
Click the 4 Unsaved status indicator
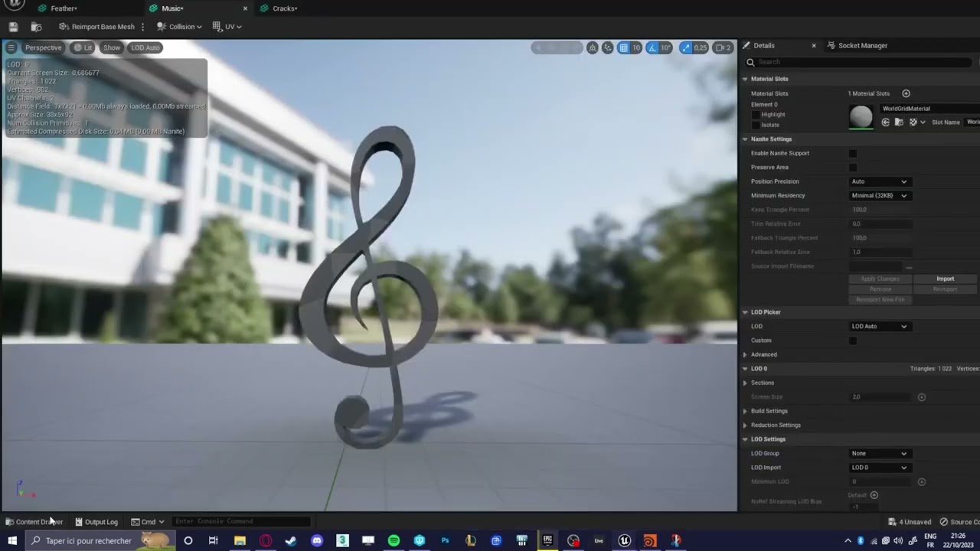[910, 522]
